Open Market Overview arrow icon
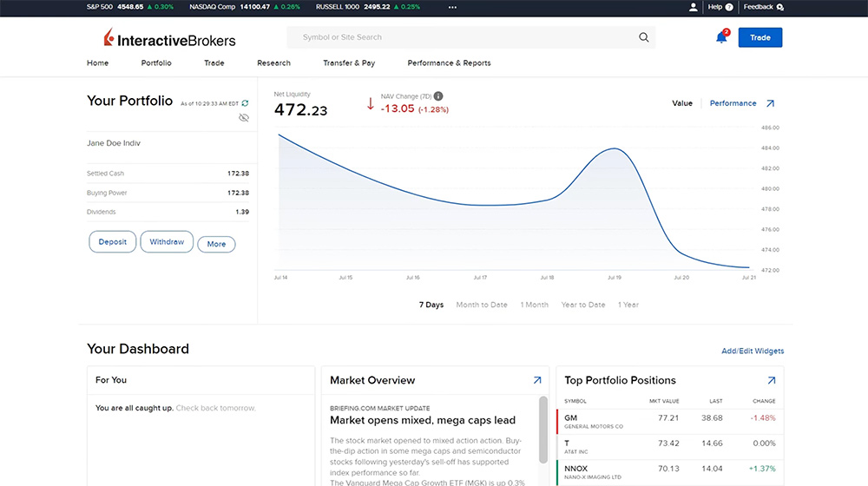This screenshot has width=868, height=486. point(536,380)
